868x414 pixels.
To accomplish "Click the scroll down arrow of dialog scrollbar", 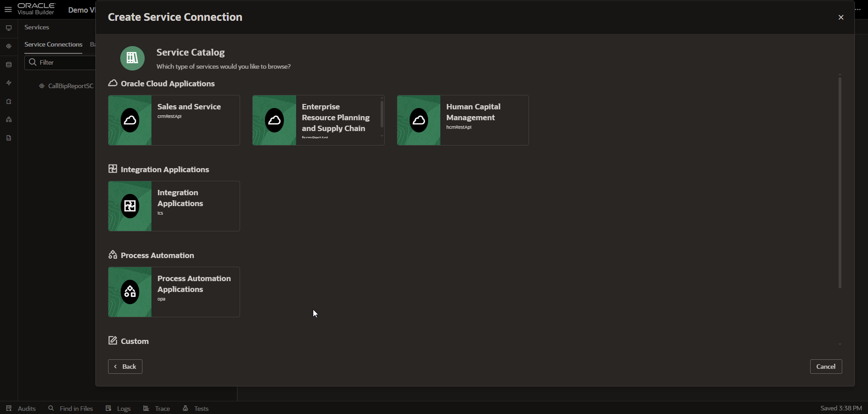I will click(840, 344).
